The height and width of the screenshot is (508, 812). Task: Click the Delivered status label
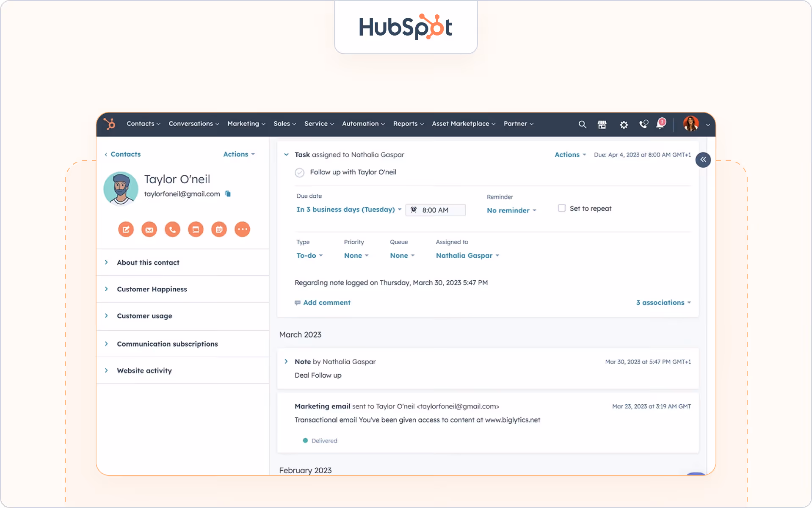[324, 441]
